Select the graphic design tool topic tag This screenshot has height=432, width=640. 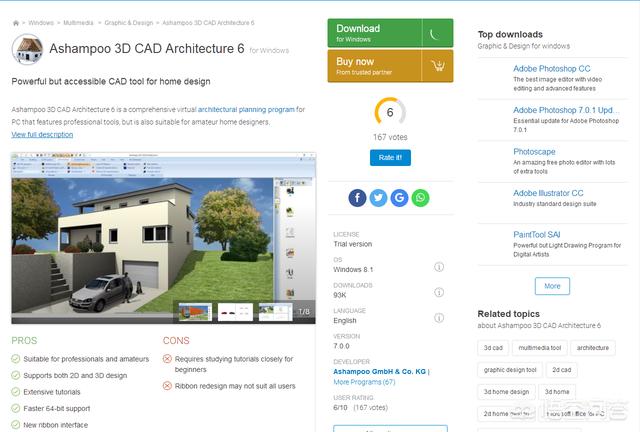click(510, 370)
